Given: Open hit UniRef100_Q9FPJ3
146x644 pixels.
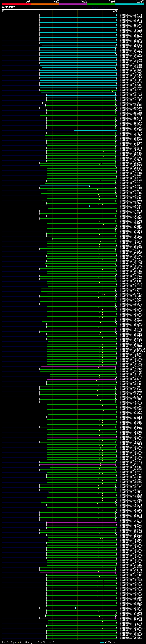Looking at the screenshot, I should 131,15.
